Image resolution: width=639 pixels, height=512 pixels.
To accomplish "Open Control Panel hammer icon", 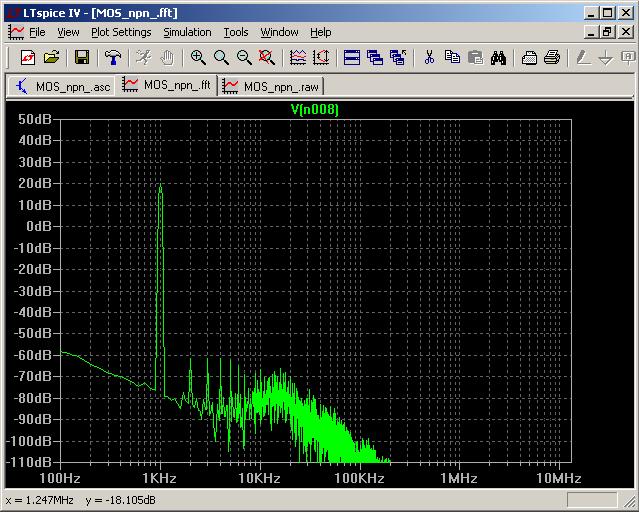I will tap(113, 57).
